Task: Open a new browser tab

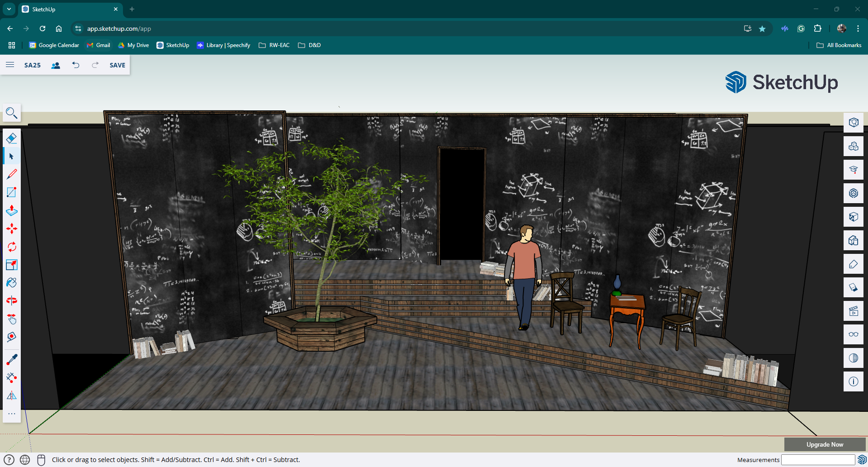Action: [132, 9]
